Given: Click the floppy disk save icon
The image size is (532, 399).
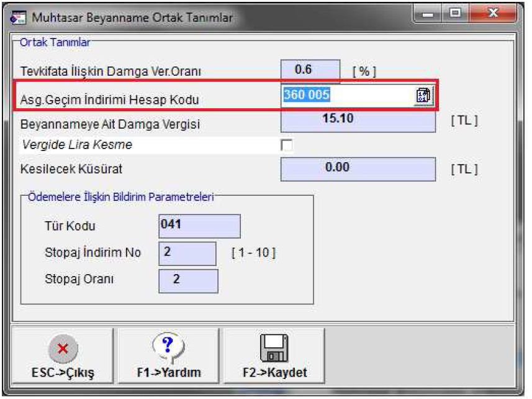Looking at the screenshot, I should tap(274, 348).
